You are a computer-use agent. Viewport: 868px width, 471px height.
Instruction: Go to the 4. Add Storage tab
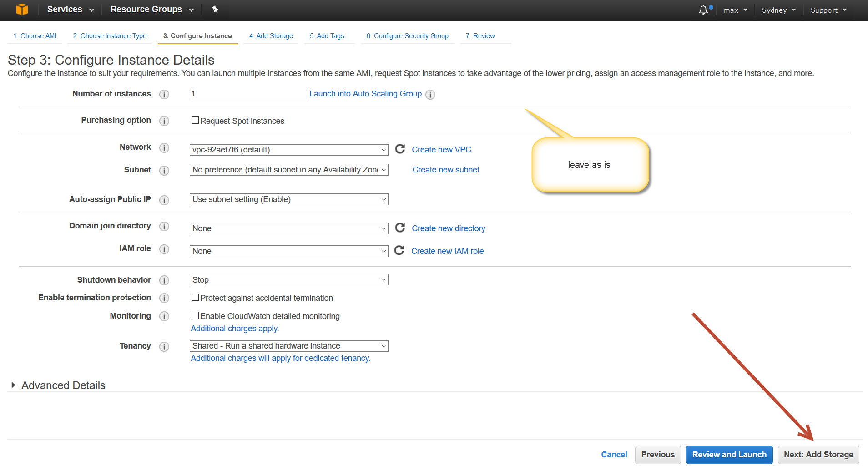tap(271, 36)
